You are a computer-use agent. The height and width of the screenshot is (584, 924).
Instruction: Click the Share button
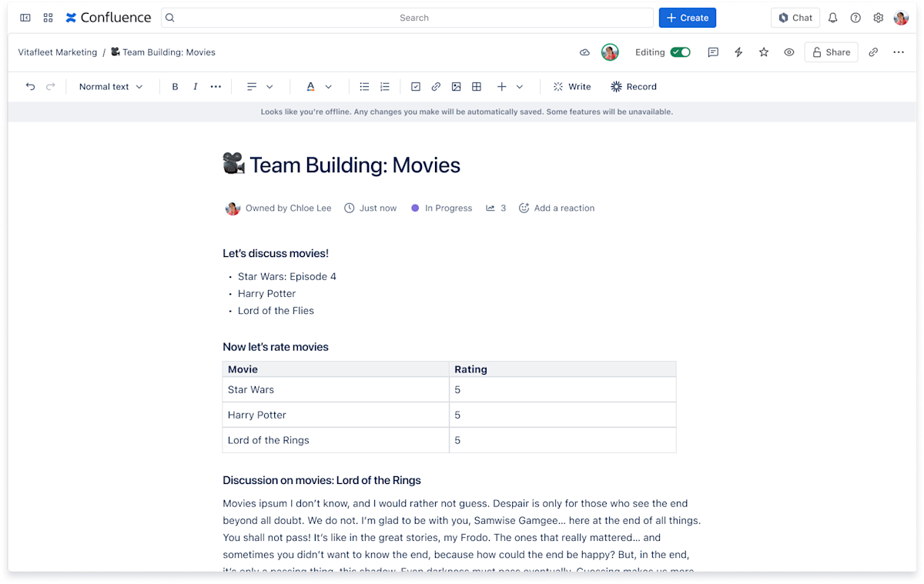(832, 52)
